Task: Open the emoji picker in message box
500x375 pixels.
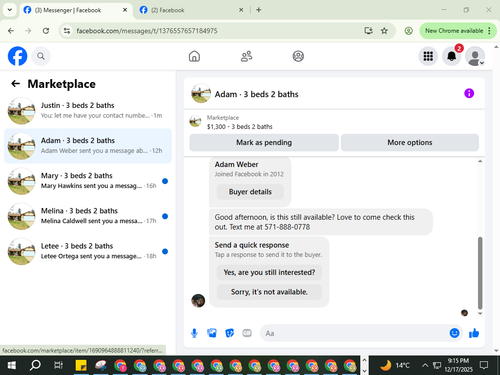Action: 454,333
